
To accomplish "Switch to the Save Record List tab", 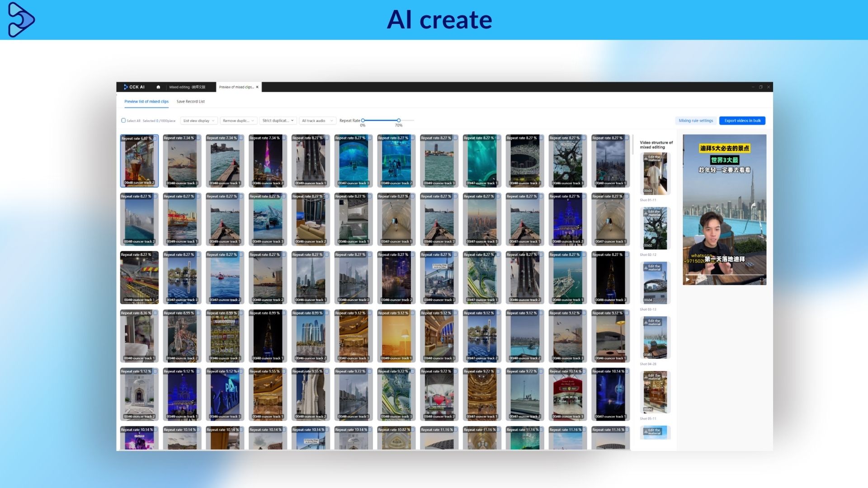I will (x=190, y=102).
